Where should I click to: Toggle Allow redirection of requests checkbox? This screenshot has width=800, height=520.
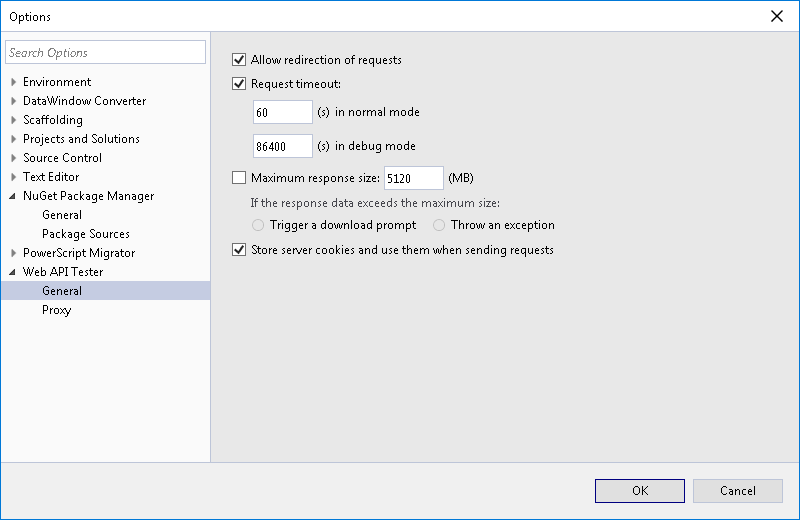[x=239, y=60]
